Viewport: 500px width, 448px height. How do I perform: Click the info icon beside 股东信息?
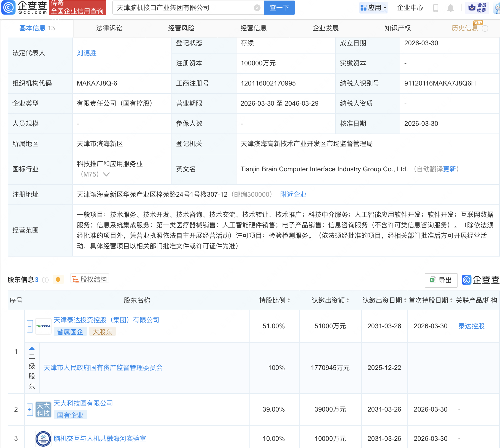click(45, 280)
